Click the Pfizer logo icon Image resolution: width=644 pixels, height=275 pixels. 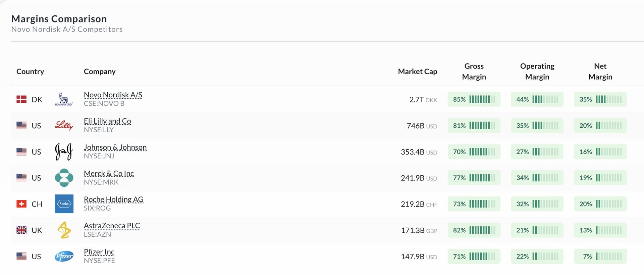coord(64,256)
